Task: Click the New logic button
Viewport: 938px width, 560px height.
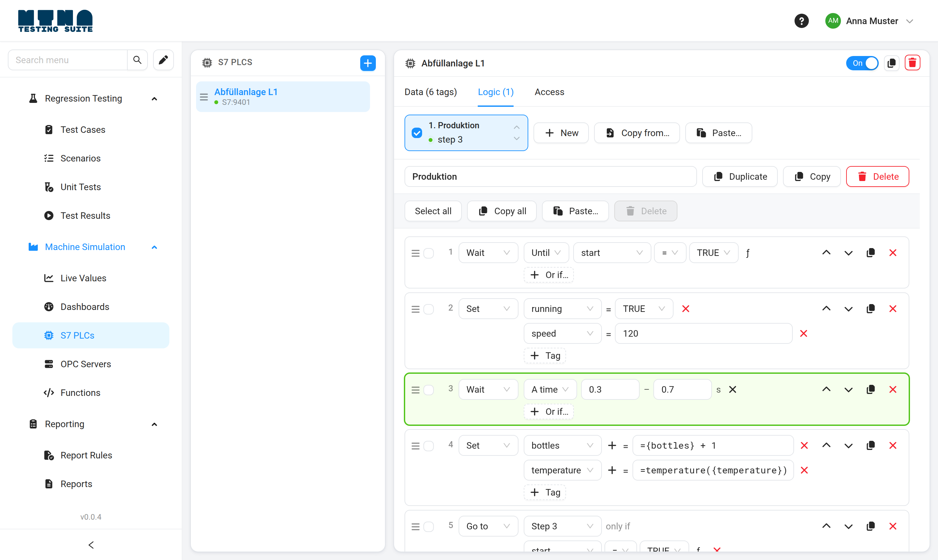Action: pyautogui.click(x=561, y=133)
